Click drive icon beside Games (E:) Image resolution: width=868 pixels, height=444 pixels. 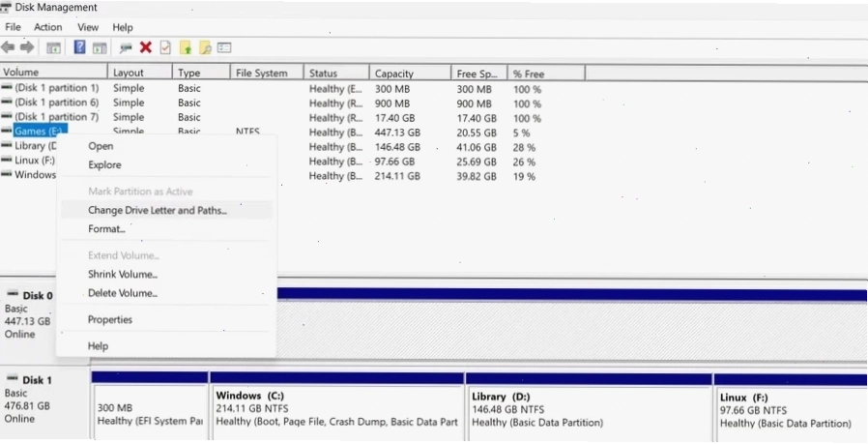pos(7,131)
